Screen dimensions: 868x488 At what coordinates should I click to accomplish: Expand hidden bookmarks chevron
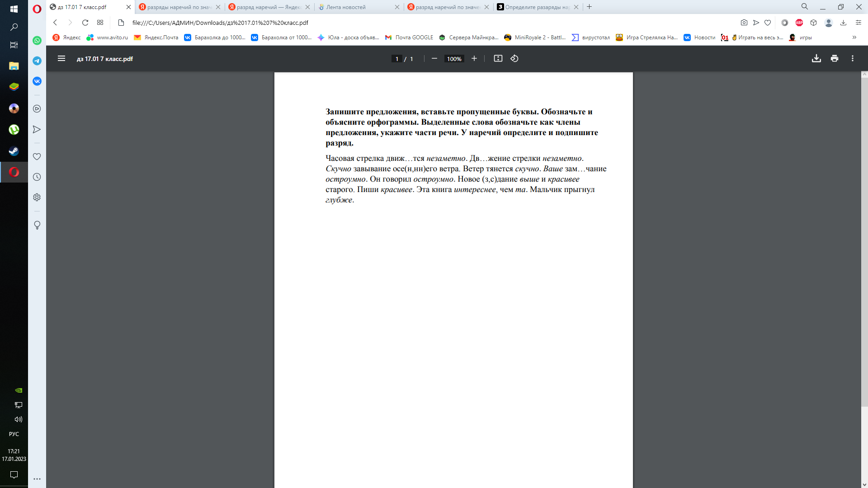coord(854,38)
